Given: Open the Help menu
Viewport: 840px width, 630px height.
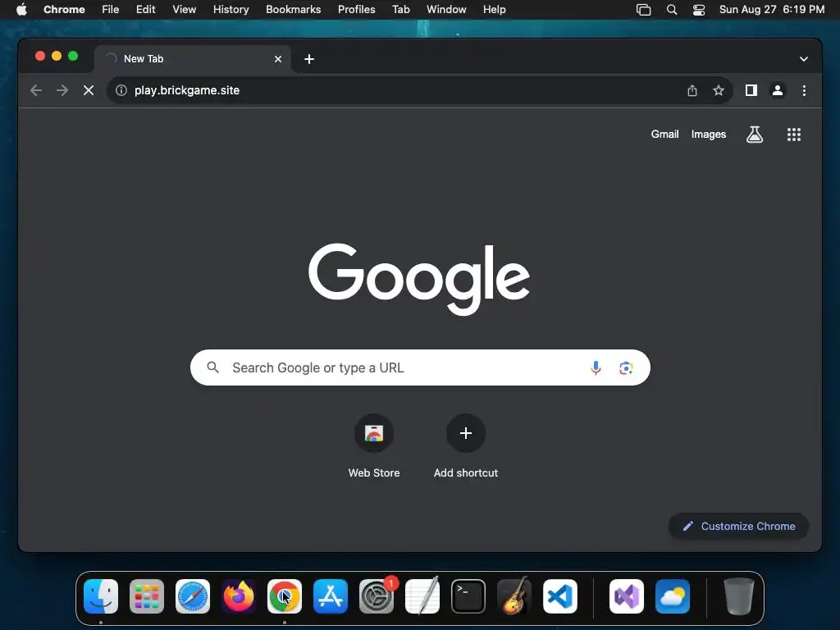Looking at the screenshot, I should point(494,10).
